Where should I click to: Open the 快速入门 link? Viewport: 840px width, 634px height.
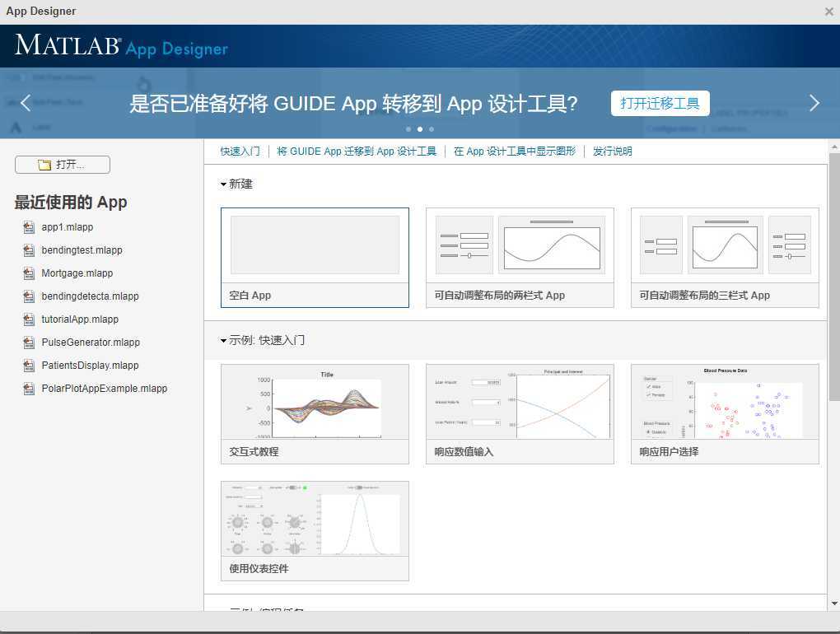240,152
